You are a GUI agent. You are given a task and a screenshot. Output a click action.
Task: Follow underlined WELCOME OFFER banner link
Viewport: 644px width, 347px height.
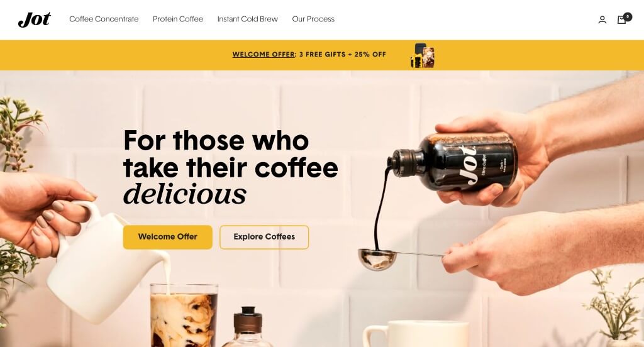coord(264,54)
